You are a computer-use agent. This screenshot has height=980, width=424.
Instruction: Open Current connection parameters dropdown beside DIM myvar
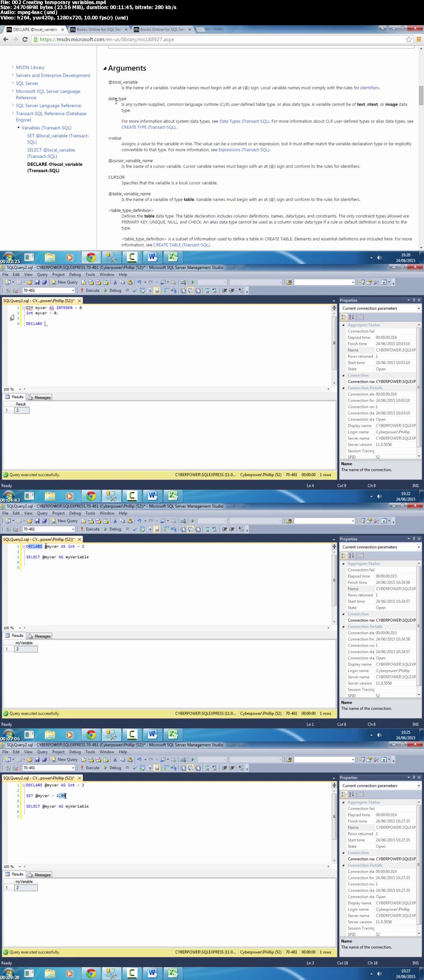coord(419,308)
